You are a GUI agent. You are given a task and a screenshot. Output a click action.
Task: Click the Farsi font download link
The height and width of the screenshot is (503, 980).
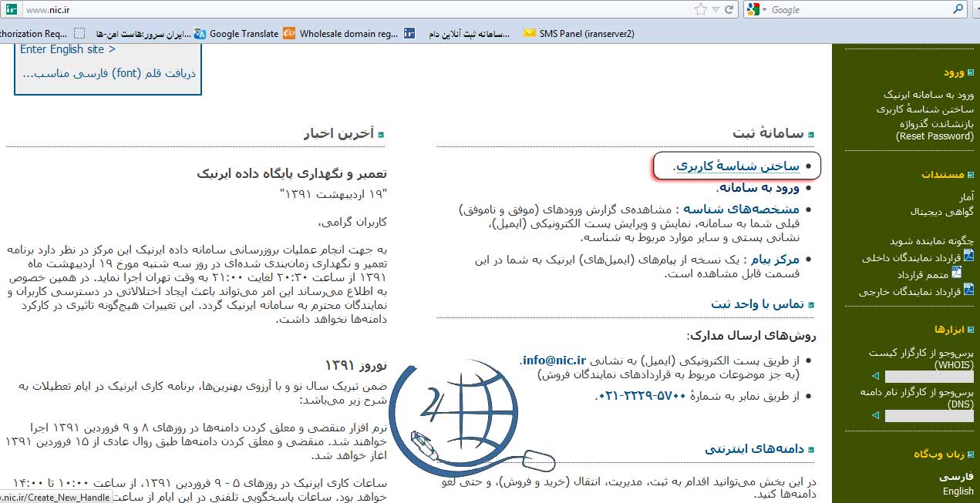point(109,74)
